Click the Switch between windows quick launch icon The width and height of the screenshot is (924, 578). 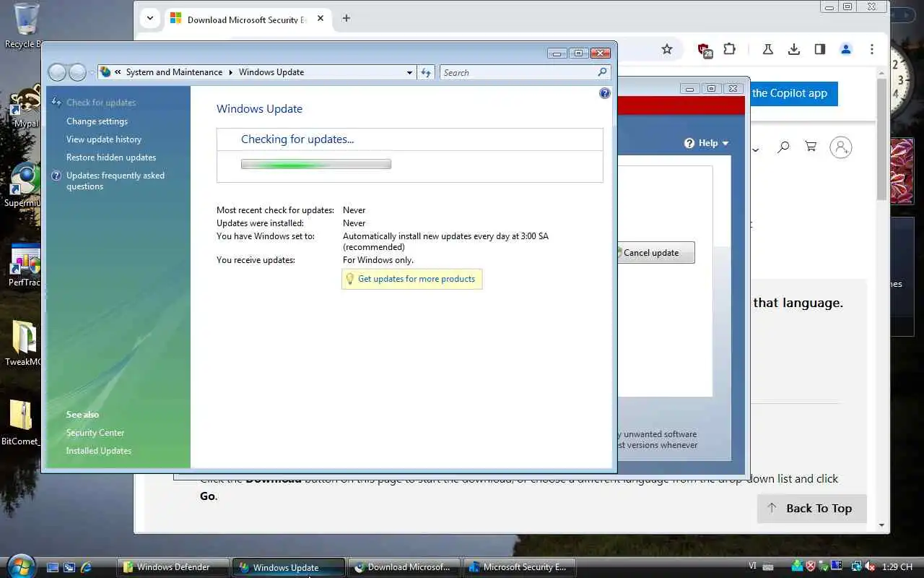69,567
